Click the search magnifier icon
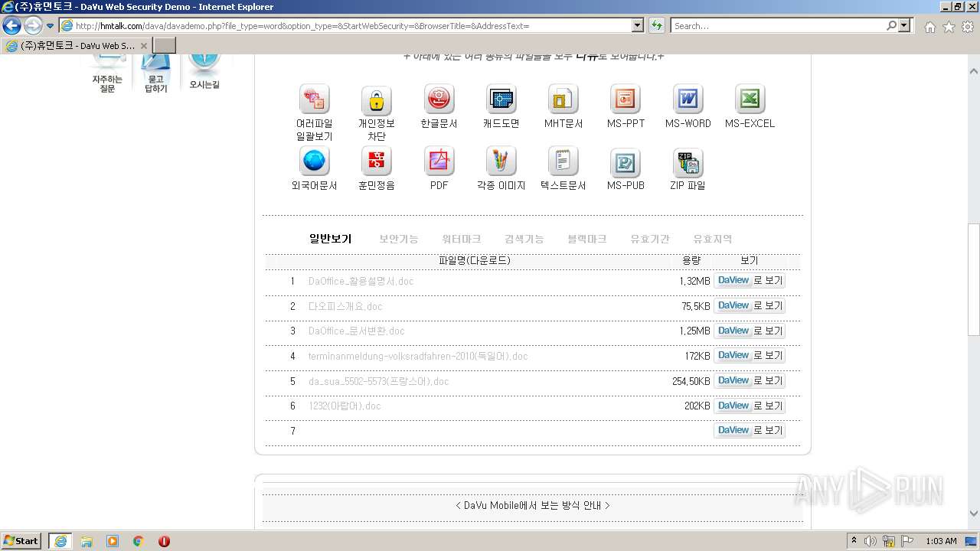This screenshot has height=551, width=980. (x=891, y=26)
